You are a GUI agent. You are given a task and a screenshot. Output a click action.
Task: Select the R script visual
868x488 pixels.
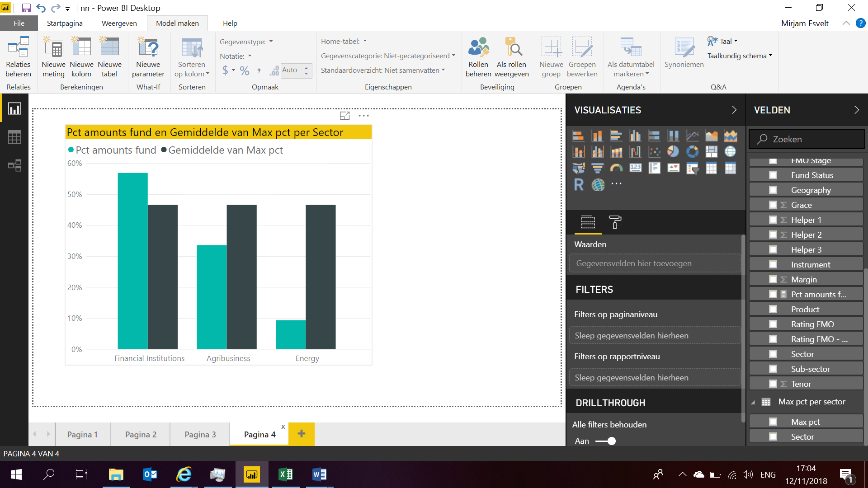point(579,185)
